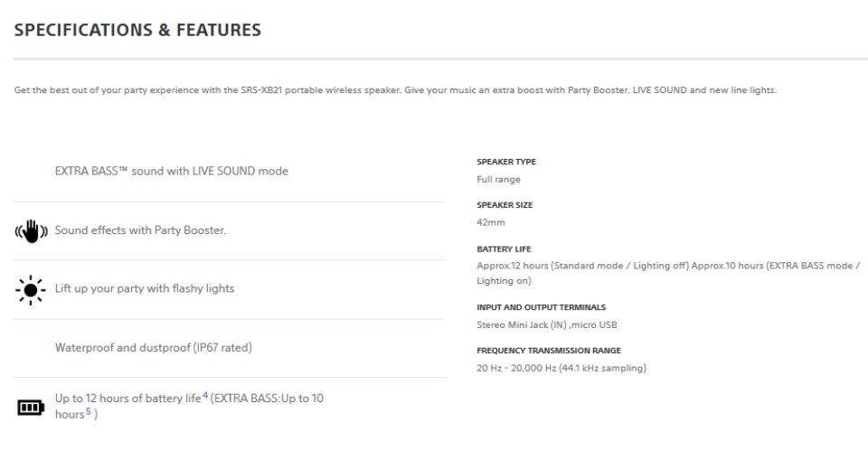
Task: Select Sound effects with Party Booster text
Action: [x=141, y=230]
